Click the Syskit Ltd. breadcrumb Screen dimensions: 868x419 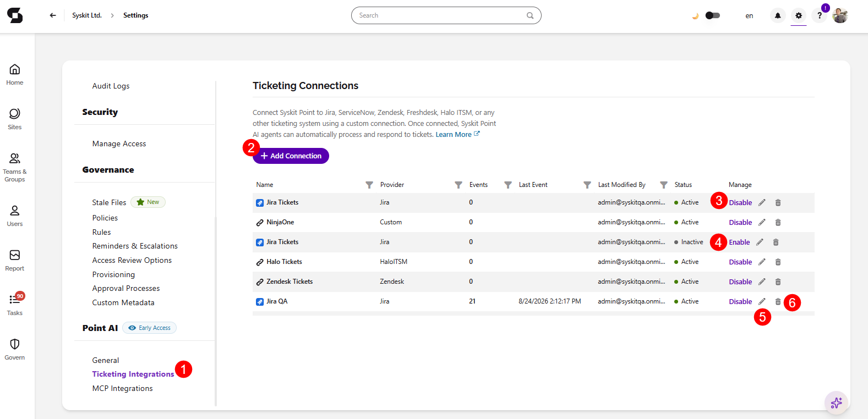coord(87,15)
